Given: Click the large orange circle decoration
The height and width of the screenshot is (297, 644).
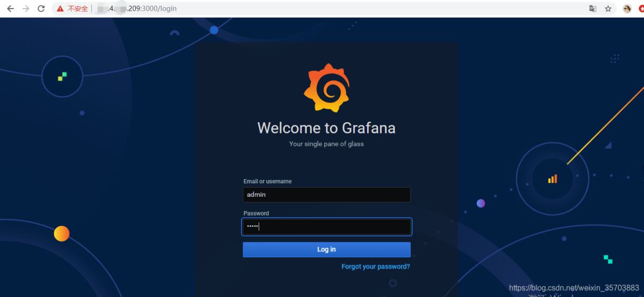Looking at the screenshot, I should point(62,234).
